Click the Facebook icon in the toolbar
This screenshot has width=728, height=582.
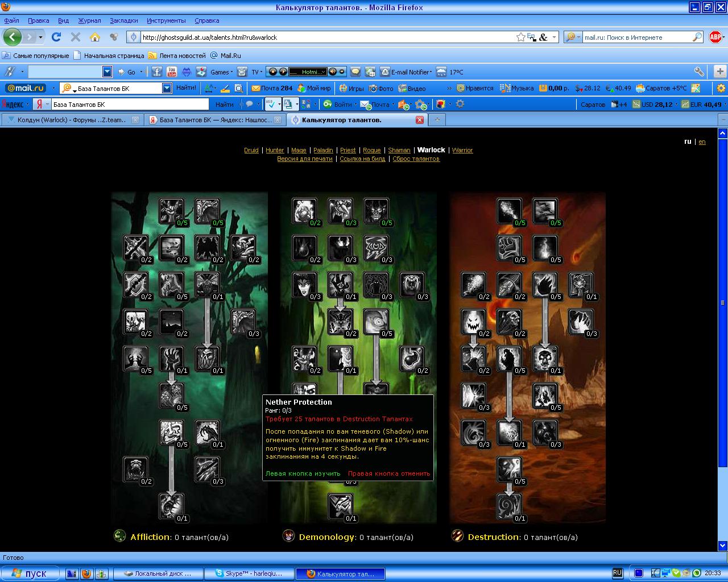click(x=156, y=72)
